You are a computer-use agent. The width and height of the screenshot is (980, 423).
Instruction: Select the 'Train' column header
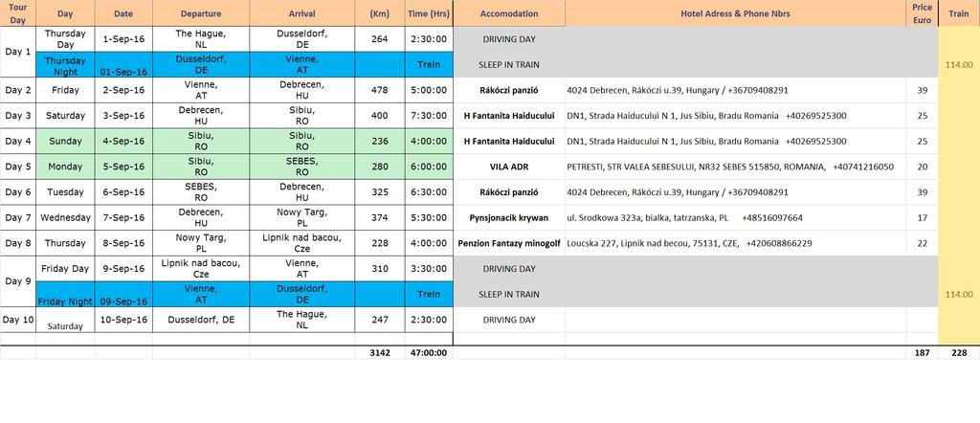pyautogui.click(x=959, y=13)
